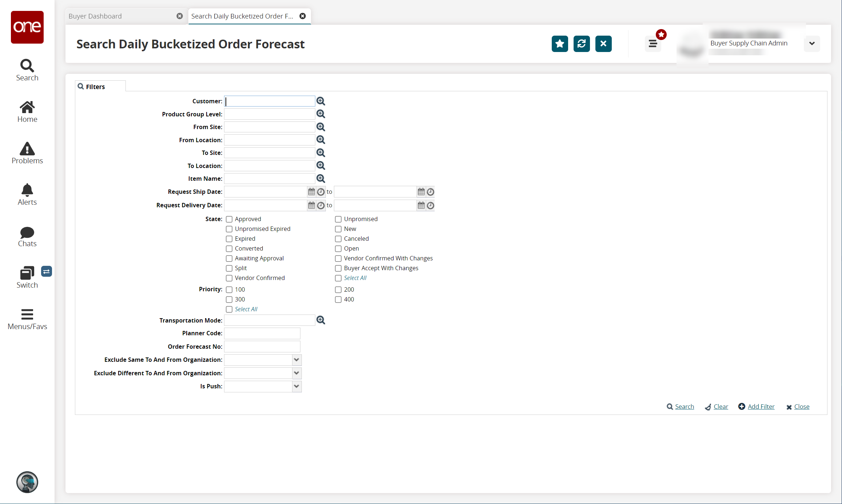
Task: Open Chats speech bubble icon
Action: (x=27, y=236)
